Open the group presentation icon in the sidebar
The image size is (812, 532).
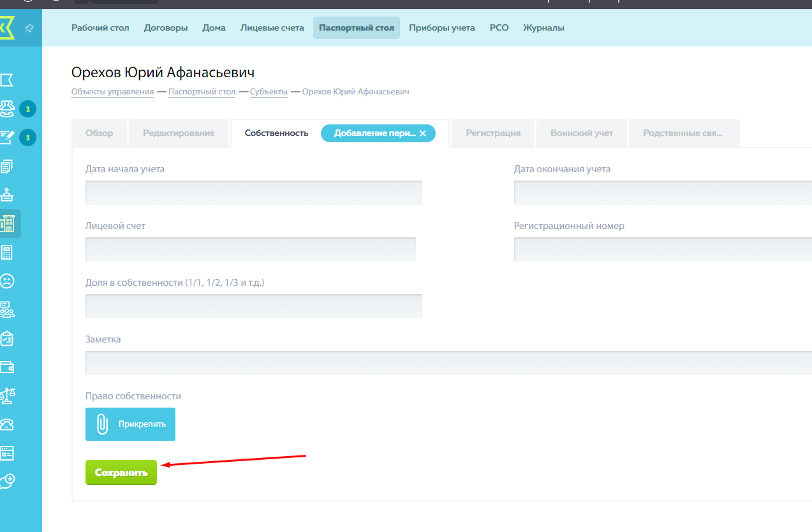coord(7,309)
